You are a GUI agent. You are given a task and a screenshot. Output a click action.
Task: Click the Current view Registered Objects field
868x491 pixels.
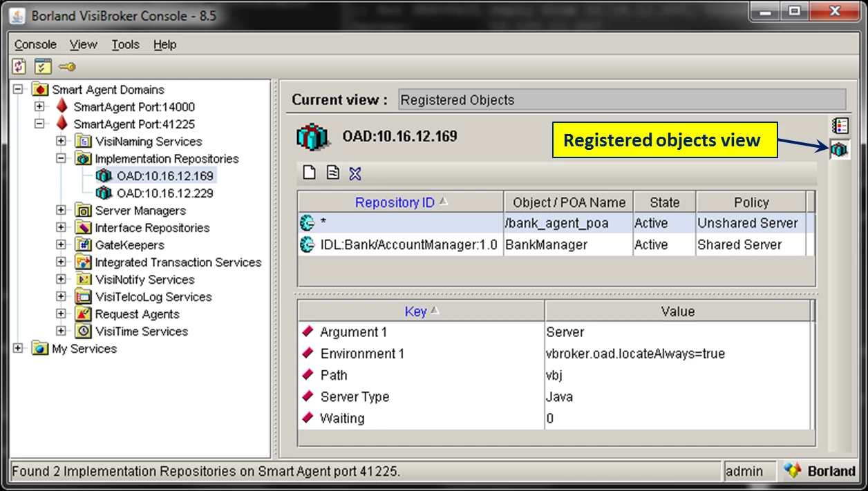point(622,99)
